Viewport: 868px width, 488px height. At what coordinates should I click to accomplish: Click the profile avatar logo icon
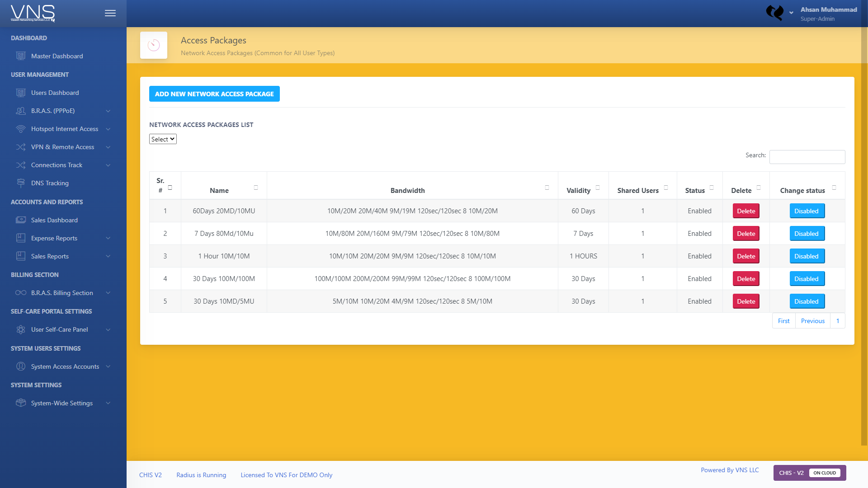[x=775, y=13]
